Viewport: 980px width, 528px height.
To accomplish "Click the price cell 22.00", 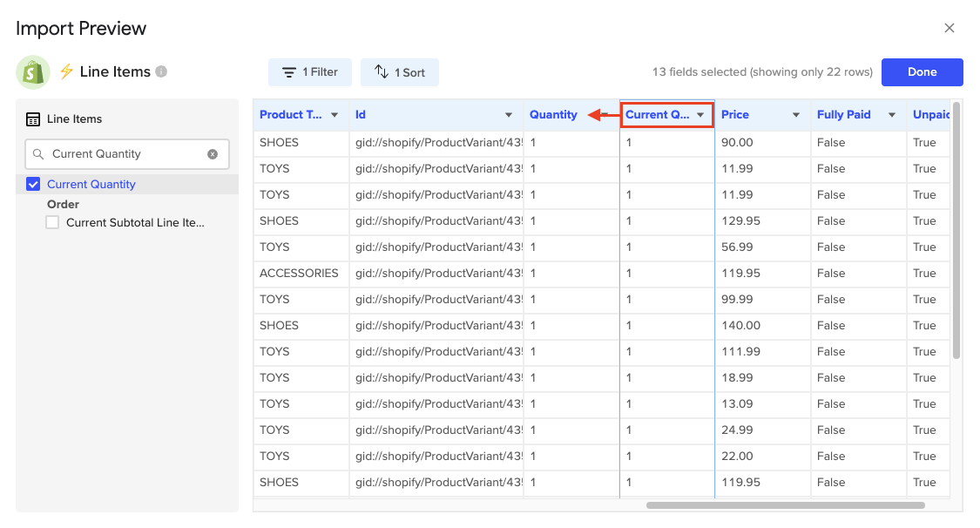I will pyautogui.click(x=762, y=457).
